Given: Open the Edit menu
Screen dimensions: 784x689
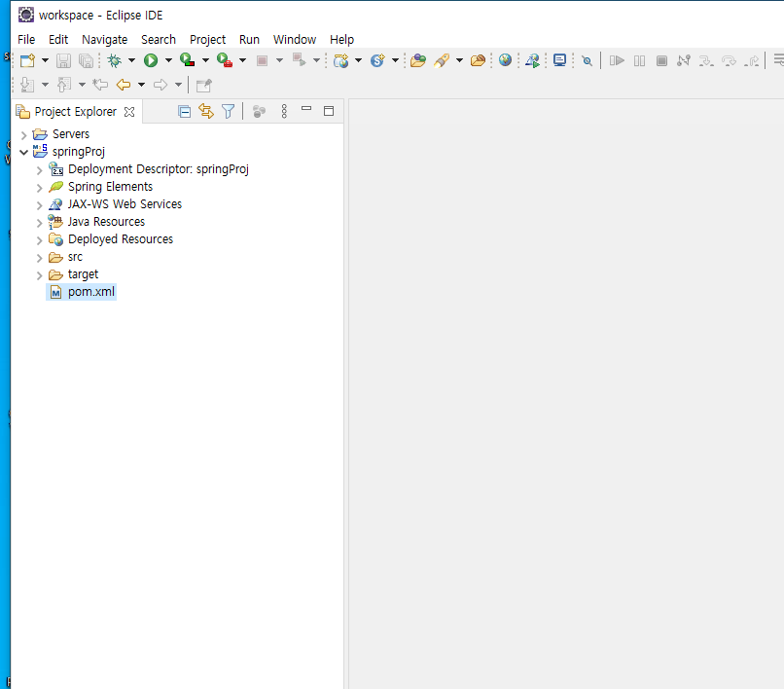Looking at the screenshot, I should coord(58,40).
